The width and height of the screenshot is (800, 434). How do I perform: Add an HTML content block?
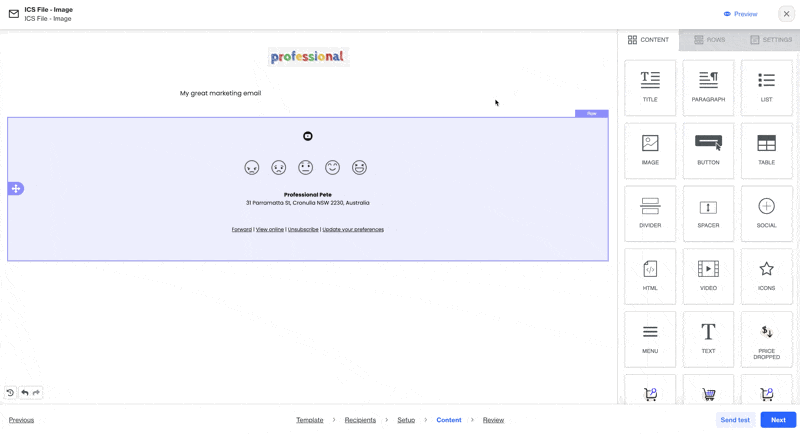coord(650,275)
